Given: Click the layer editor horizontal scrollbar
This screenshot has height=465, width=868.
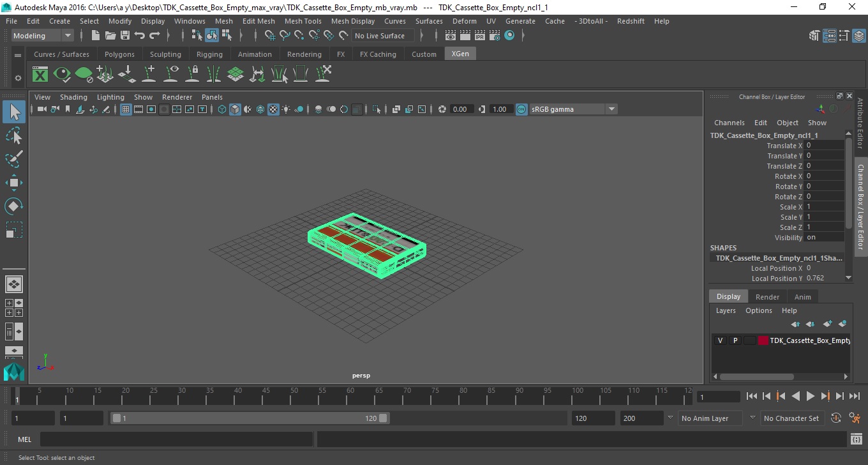Looking at the screenshot, I should (756, 377).
